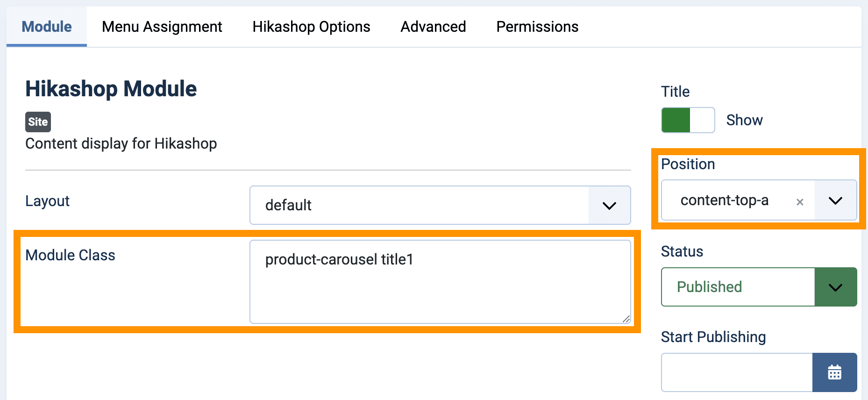This screenshot has width=868, height=400.
Task: Go to the Advanced tab
Action: (x=433, y=27)
